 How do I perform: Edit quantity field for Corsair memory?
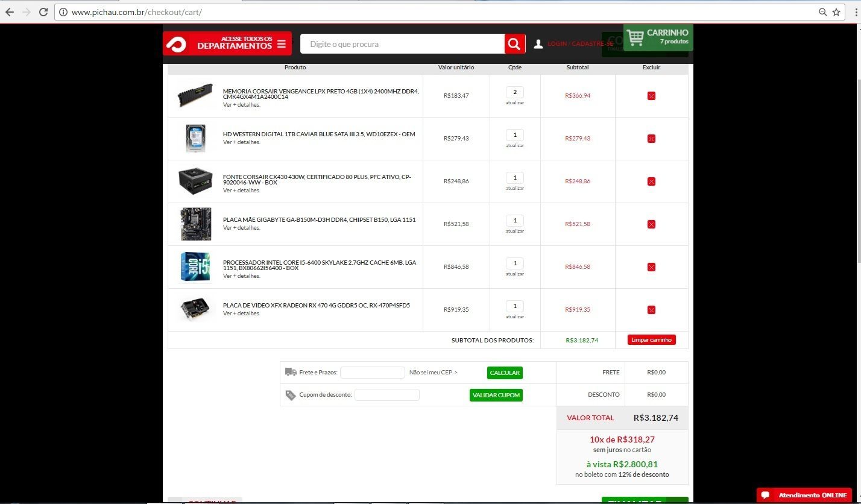click(x=515, y=92)
